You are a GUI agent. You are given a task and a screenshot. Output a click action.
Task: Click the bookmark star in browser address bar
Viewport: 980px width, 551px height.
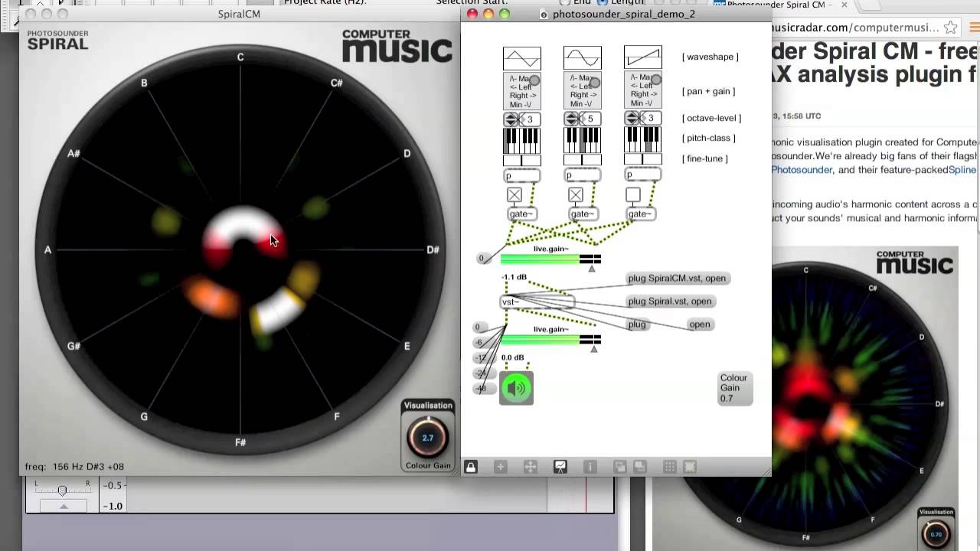[950, 28]
